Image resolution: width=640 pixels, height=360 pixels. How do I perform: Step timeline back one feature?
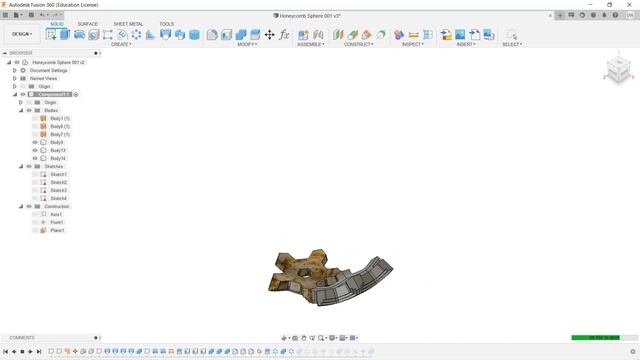[14, 351]
